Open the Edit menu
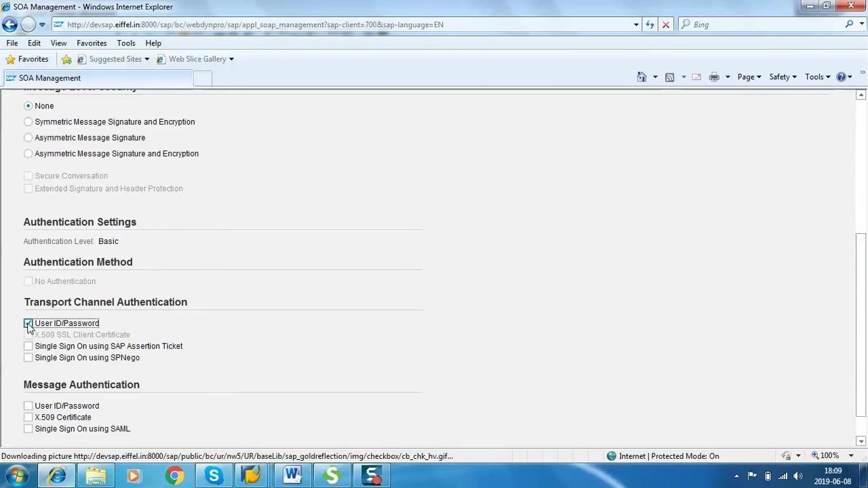This screenshot has height=488, width=868. [x=34, y=43]
